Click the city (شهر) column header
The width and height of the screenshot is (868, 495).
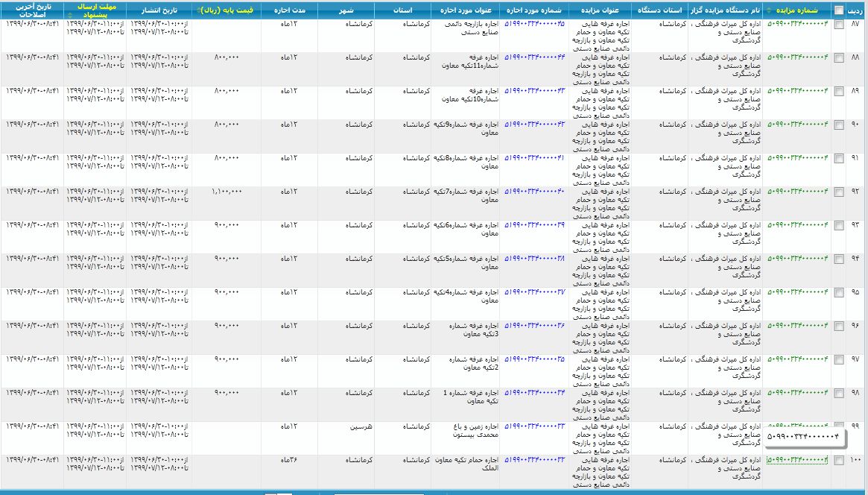click(346, 10)
